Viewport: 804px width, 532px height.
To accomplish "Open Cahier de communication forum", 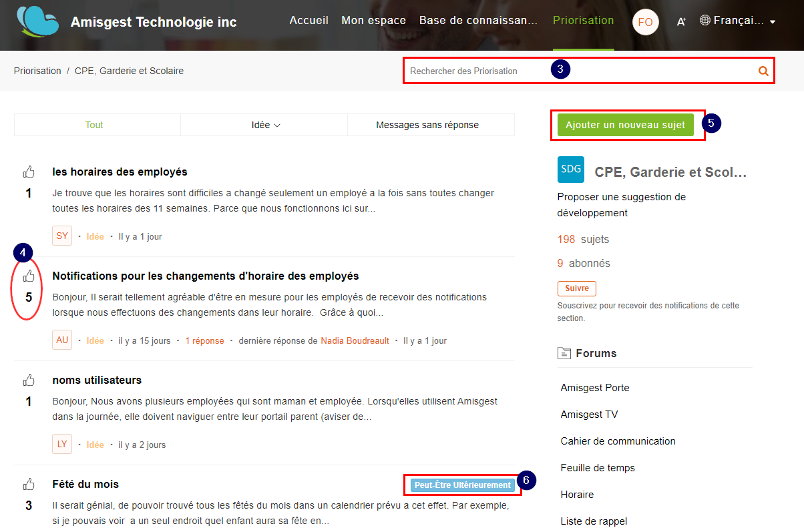I will (x=618, y=441).
